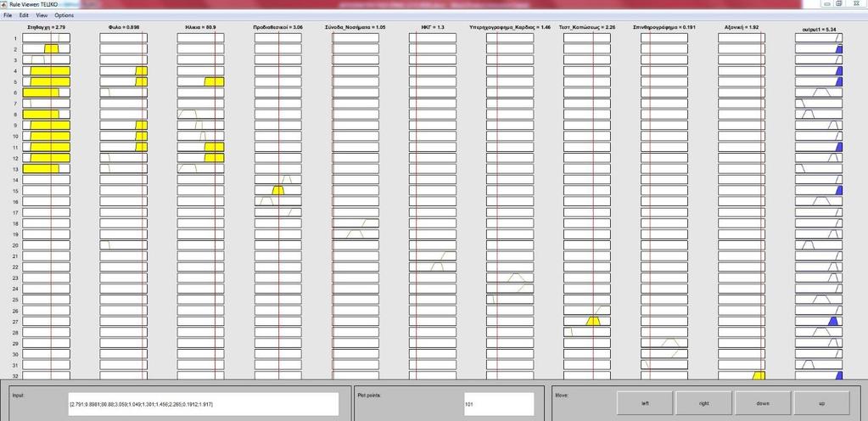Select the Προδιαθεσικοί plot of rule 15
The height and width of the screenshot is (421, 868).
point(278,190)
